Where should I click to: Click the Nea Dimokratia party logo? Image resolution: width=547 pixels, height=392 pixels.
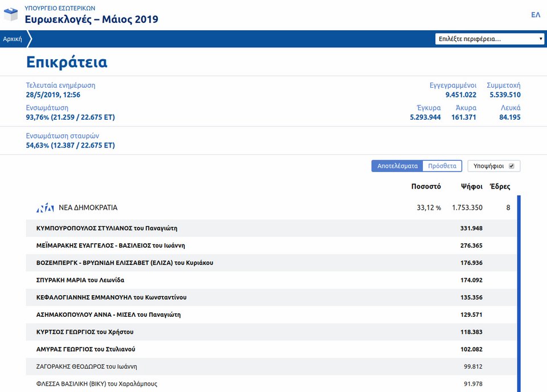click(x=45, y=208)
